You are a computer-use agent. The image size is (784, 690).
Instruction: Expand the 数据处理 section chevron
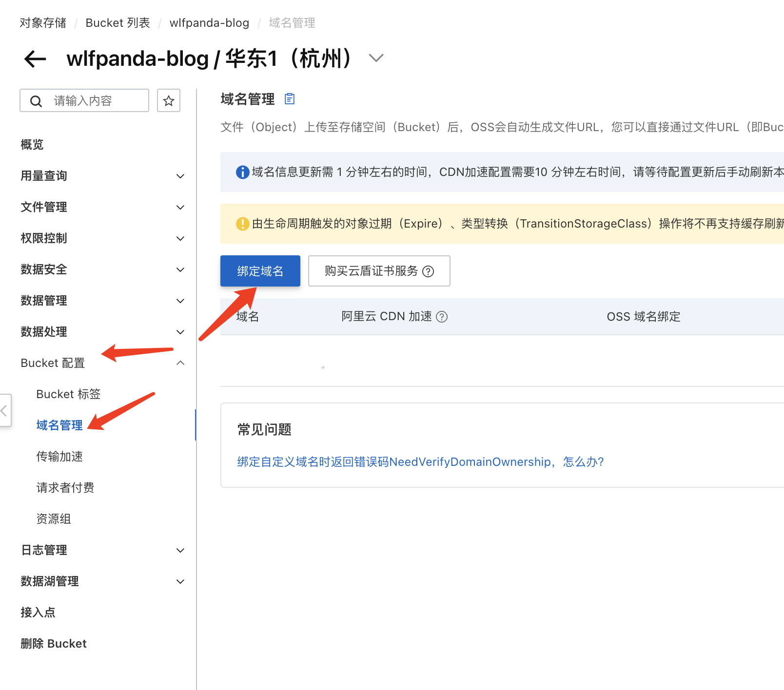pyautogui.click(x=180, y=332)
